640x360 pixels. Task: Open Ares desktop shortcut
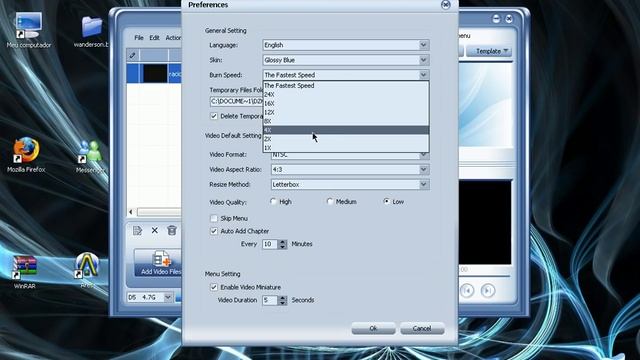coord(87,269)
